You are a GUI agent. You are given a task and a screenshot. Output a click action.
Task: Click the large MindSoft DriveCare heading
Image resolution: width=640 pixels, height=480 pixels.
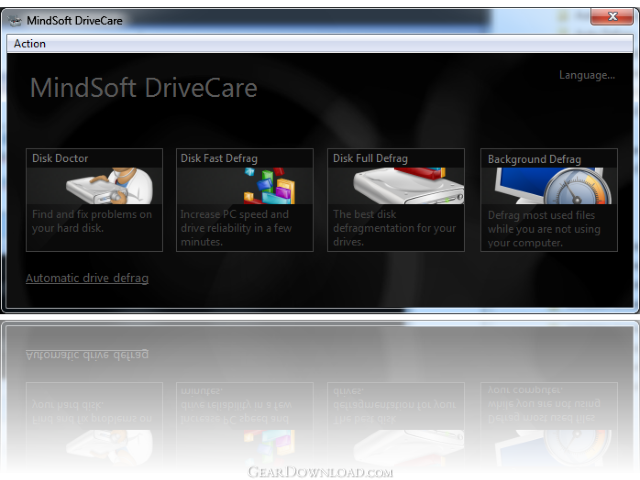coord(144,88)
